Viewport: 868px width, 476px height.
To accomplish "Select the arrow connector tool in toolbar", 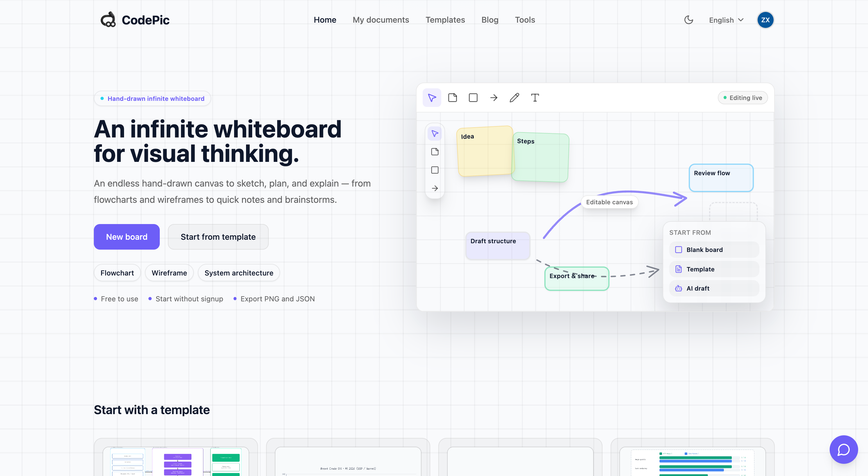I will click(x=494, y=98).
